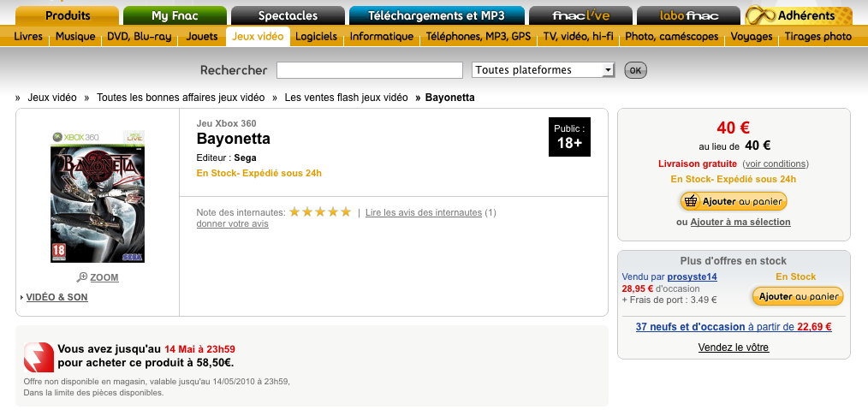Select the Jeux vidéo menu item
This screenshot has height=416, width=868.
tap(259, 36)
